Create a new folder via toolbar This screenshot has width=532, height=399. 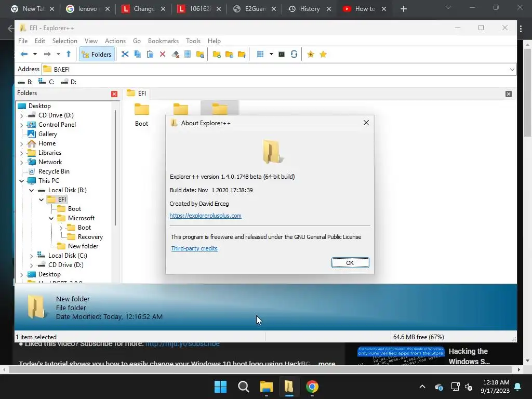tap(217, 54)
